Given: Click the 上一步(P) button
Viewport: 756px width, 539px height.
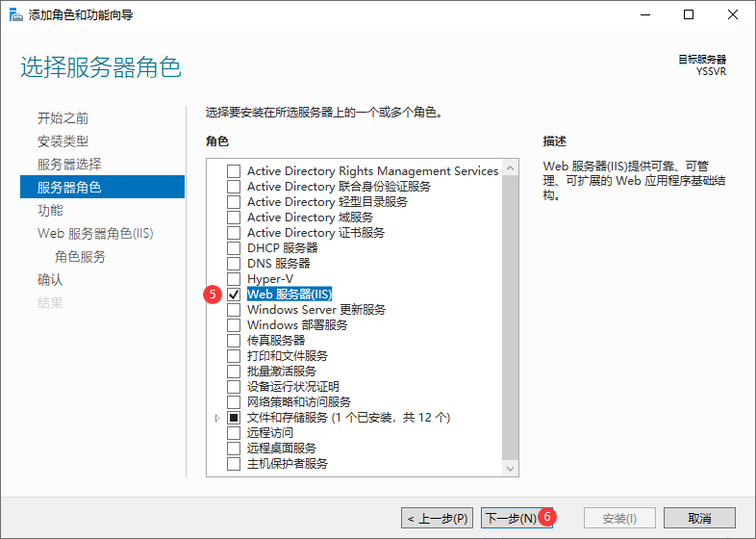Looking at the screenshot, I should tap(437, 518).
